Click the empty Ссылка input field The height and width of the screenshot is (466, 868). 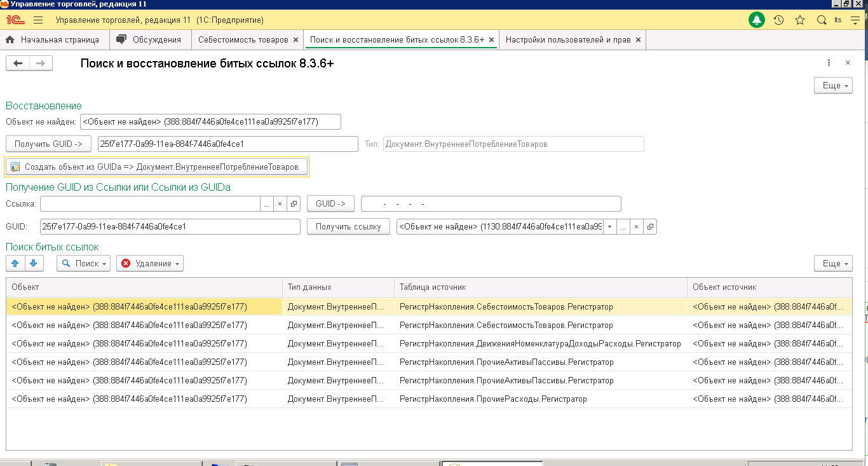(x=150, y=204)
